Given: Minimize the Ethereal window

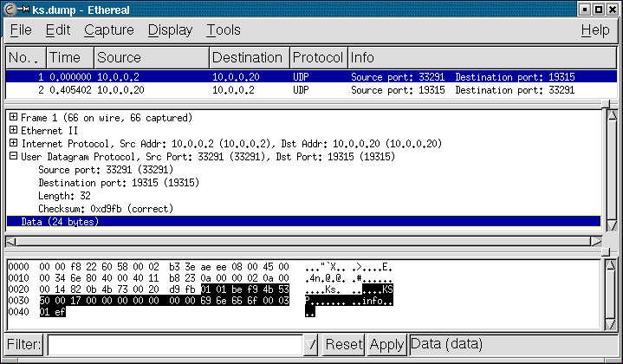Looking at the screenshot, I should point(585,10).
